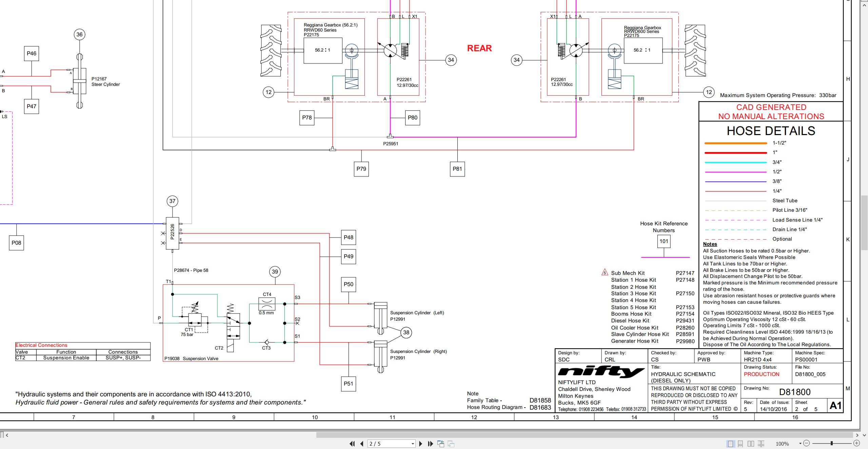This screenshot has width=868, height=449.
Task: Click the P51 port label box
Action: pyautogui.click(x=349, y=384)
